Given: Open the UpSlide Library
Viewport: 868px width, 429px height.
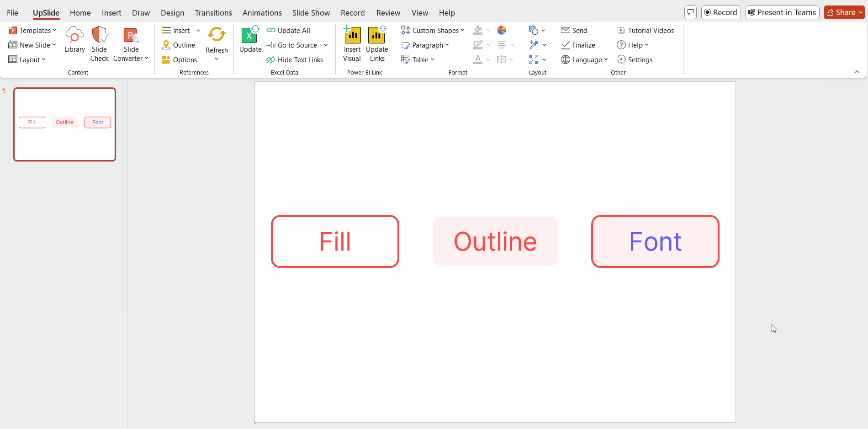Looking at the screenshot, I should click(74, 40).
